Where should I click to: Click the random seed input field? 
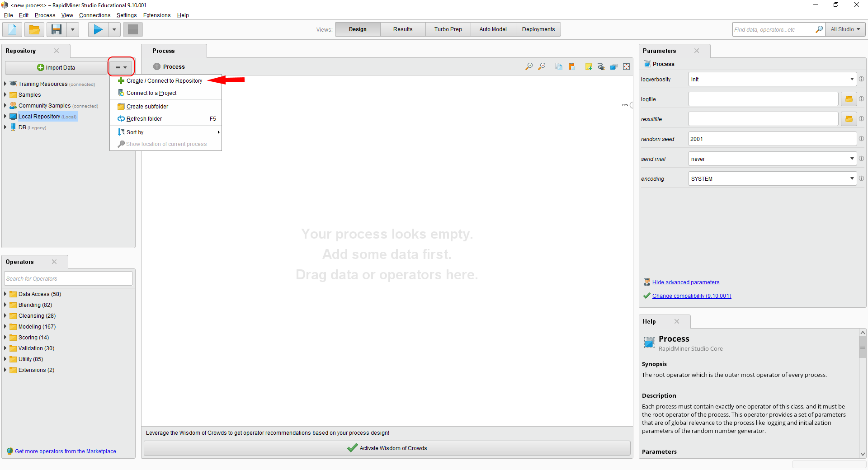tap(773, 139)
